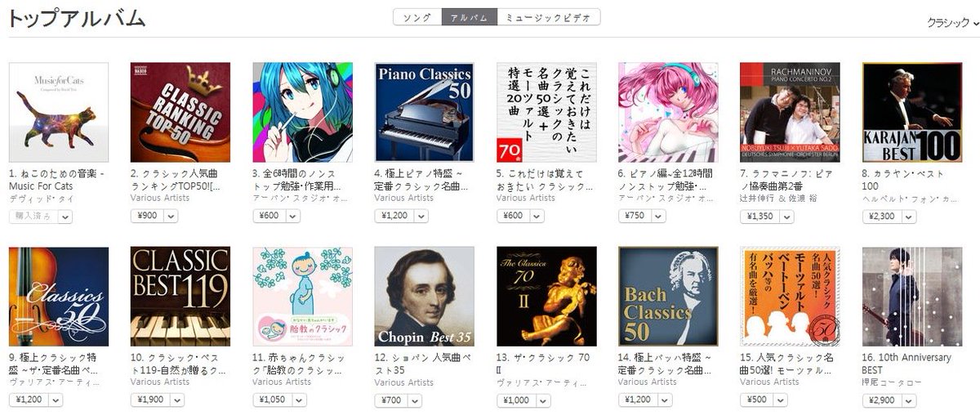Switch to the ソング tab

pos(416,17)
